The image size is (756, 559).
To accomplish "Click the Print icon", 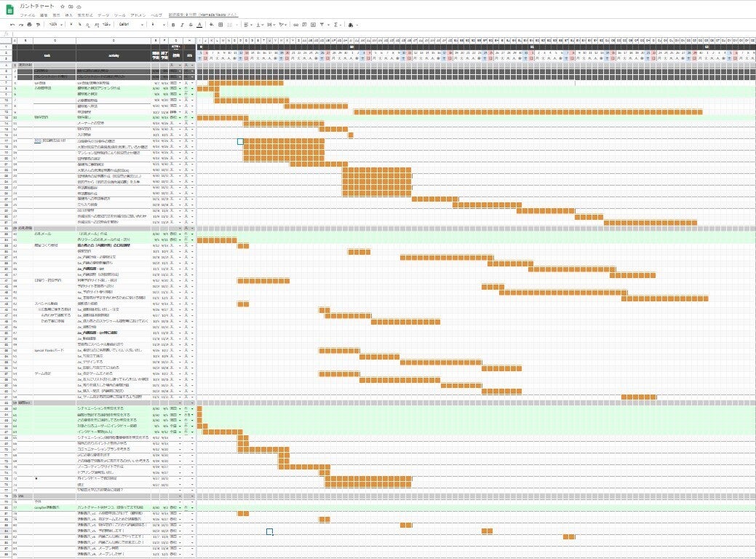I will coord(30,24).
